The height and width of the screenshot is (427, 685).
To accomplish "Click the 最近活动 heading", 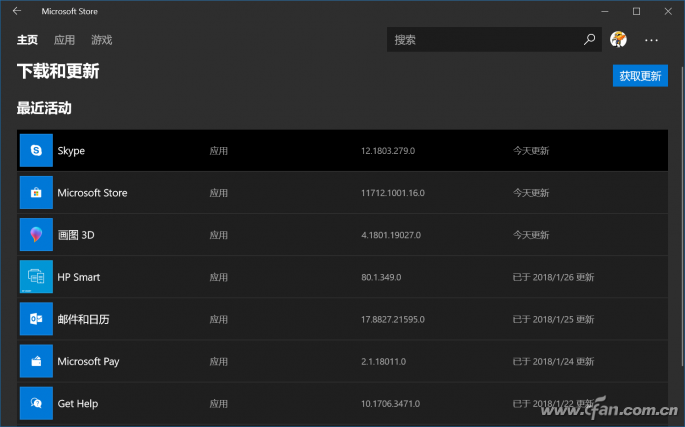I will point(44,108).
